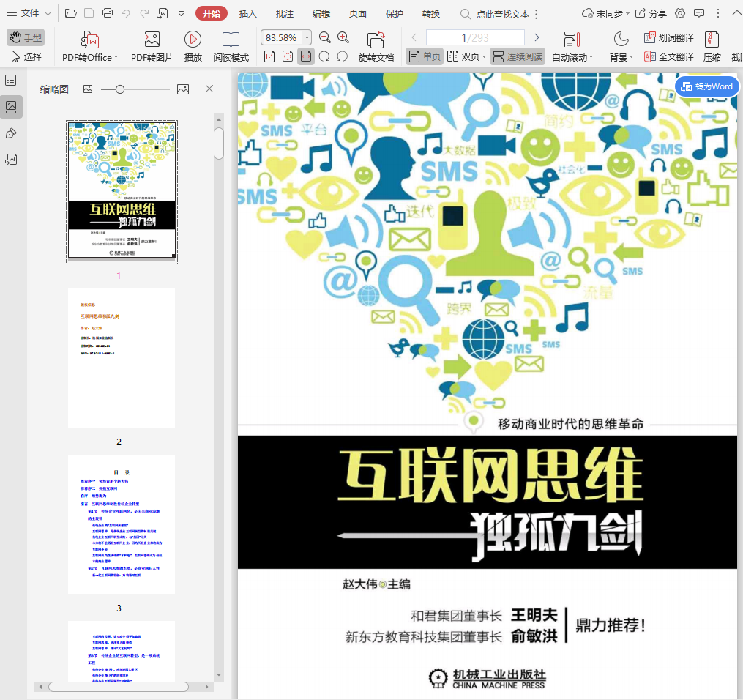Viewport: 743px width, 700px height.
Task: Expand the quick access toolbar dropdown
Action: (x=181, y=13)
